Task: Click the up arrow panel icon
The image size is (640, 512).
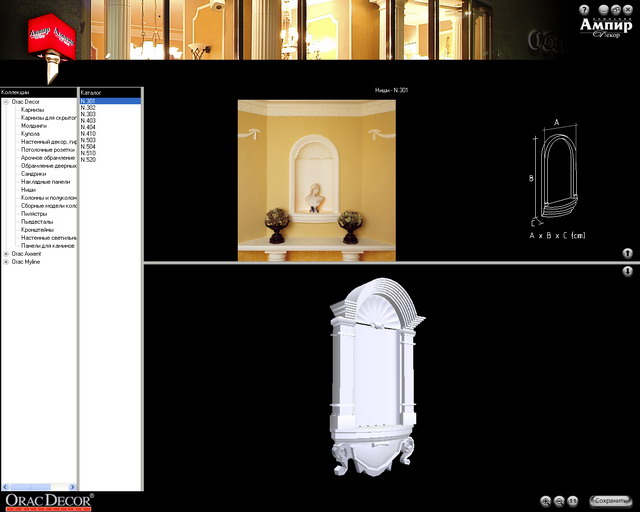Action: [x=627, y=254]
